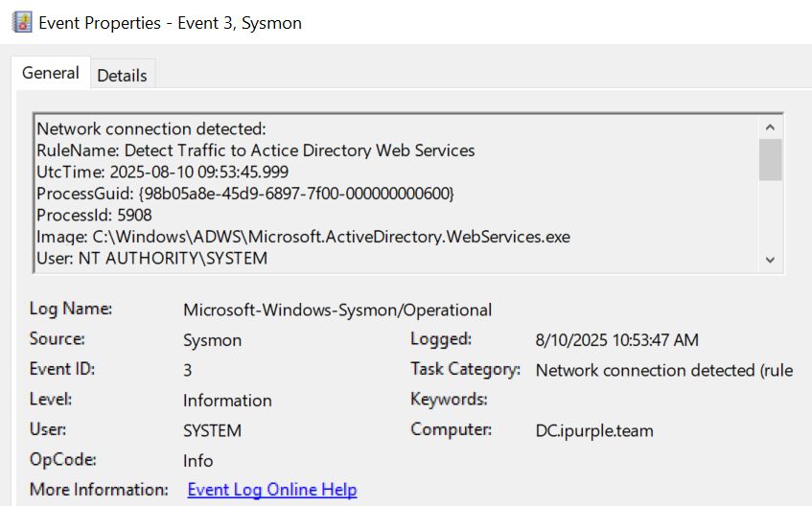
Task: Click the Event Properties window title icon
Action: [21, 22]
